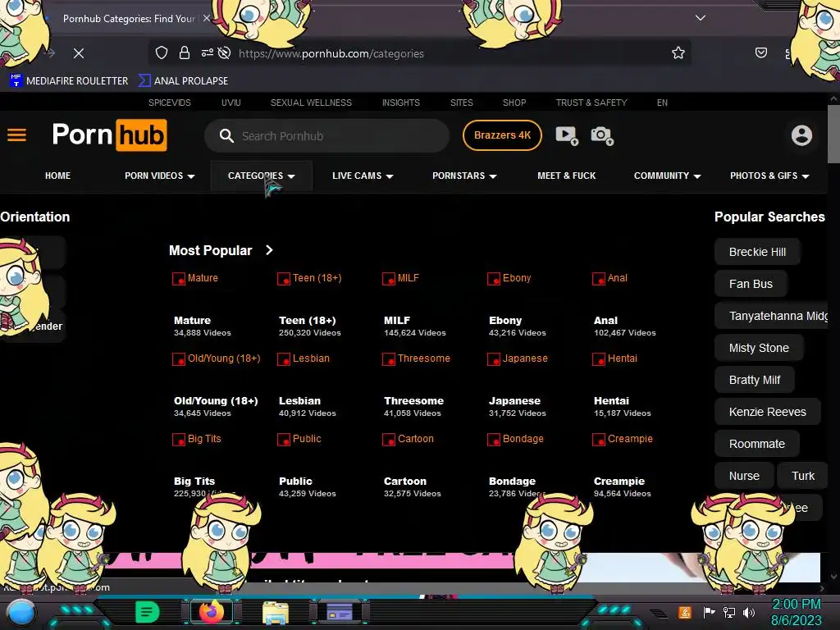The height and width of the screenshot is (630, 840).
Task: Click the Pornhub logo
Action: [109, 135]
